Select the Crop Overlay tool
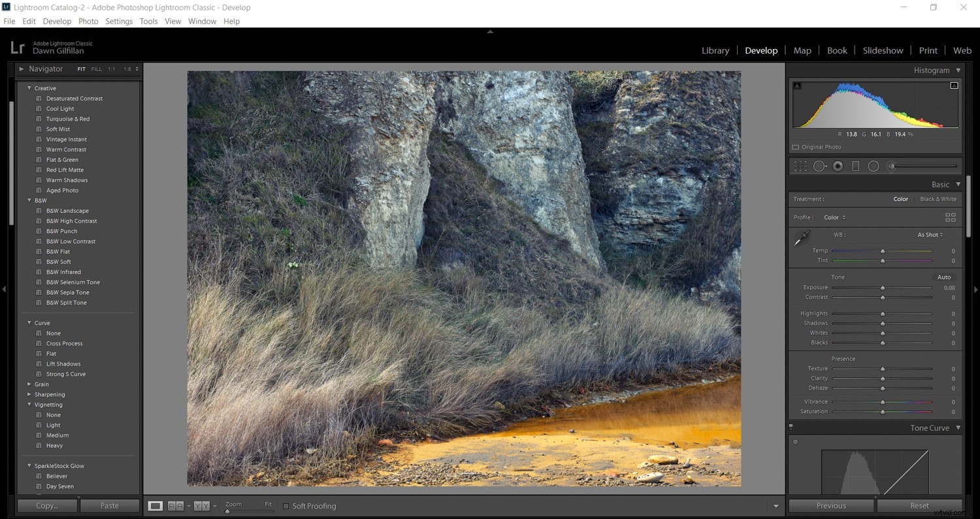 [800, 165]
